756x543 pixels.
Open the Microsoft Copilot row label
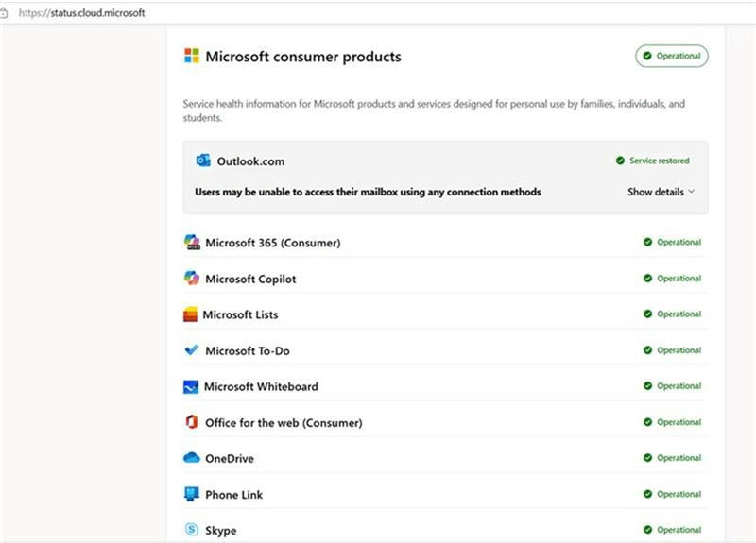coord(250,280)
